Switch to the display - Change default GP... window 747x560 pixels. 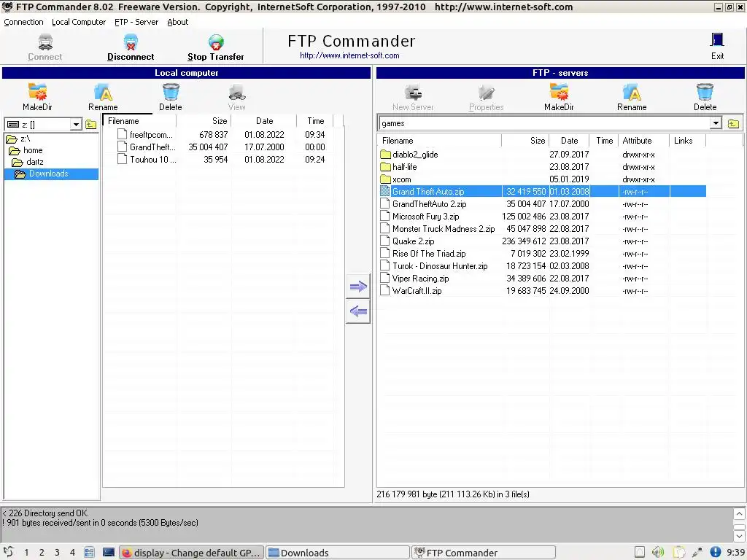pyautogui.click(x=191, y=553)
